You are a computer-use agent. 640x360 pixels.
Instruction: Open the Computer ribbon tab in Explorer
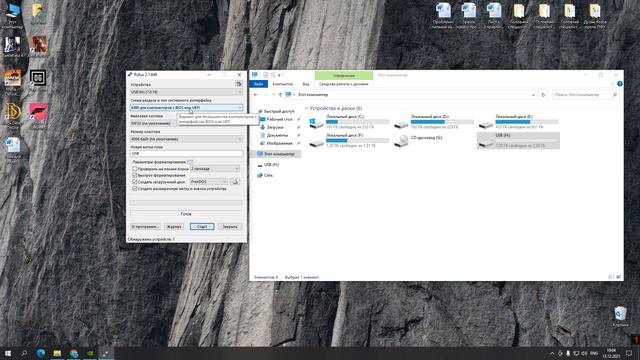(282, 84)
